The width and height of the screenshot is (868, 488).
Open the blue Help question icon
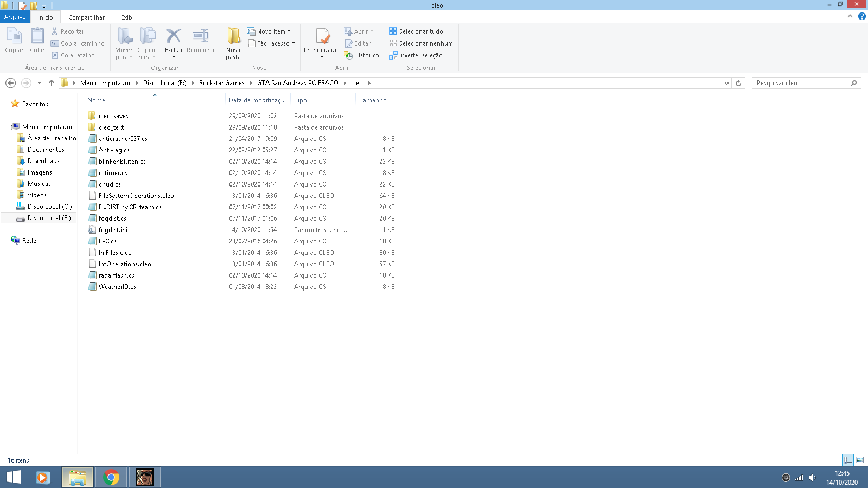861,16
